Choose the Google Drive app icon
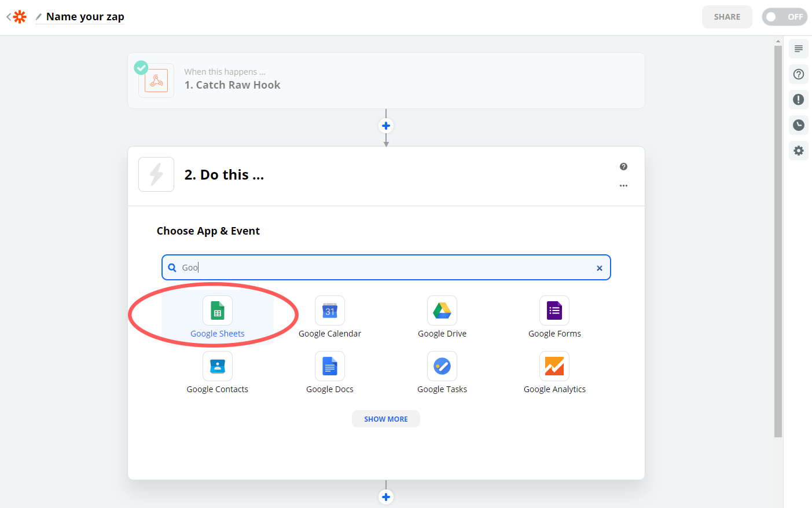 [442, 310]
